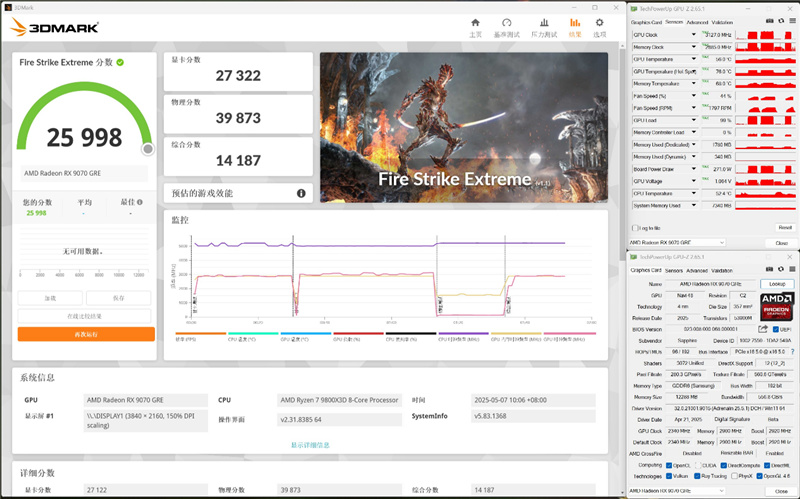Switch to Advanced tab in sensors window
The image size is (800, 499).
(x=697, y=22)
